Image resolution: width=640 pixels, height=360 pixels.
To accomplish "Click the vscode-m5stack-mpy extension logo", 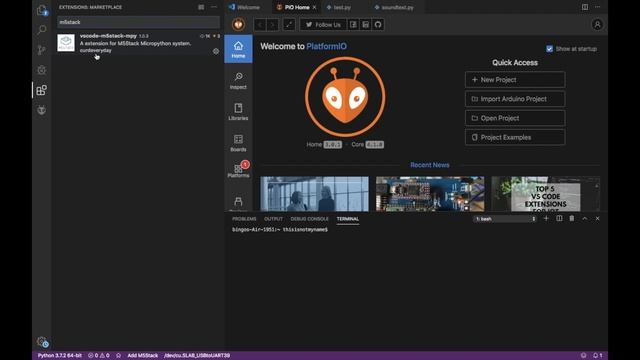I will pos(66,42).
